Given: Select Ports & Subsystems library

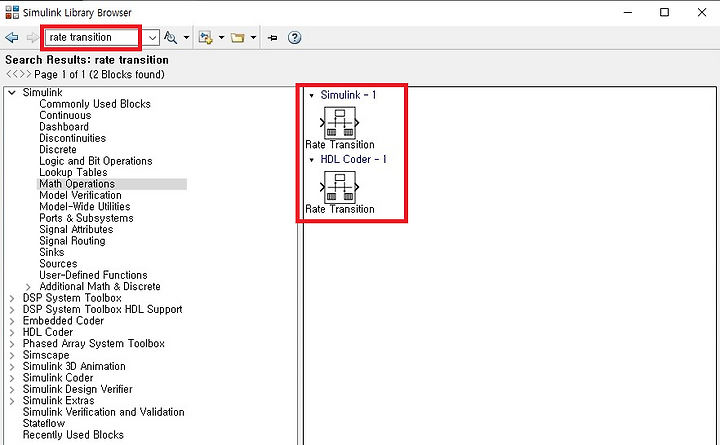Looking at the screenshot, I should point(86,219).
